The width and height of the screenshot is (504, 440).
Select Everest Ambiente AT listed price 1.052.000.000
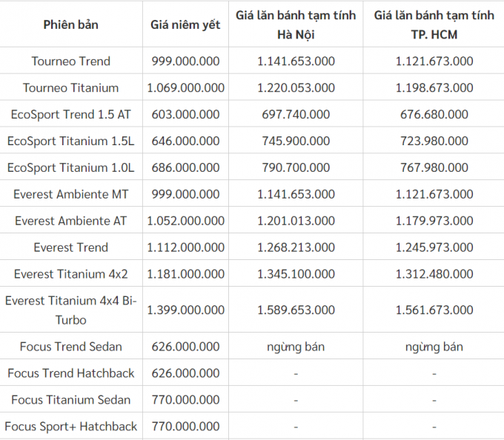pos(185,221)
